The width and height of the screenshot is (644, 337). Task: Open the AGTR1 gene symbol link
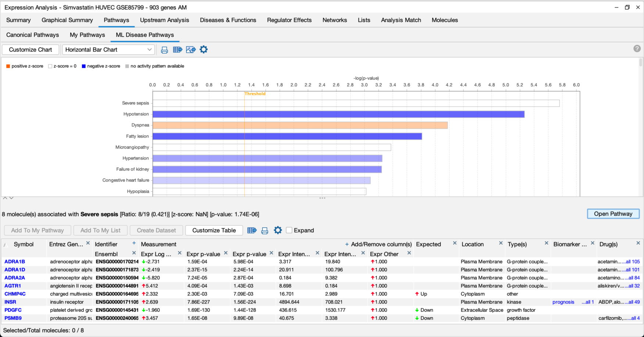click(13, 286)
